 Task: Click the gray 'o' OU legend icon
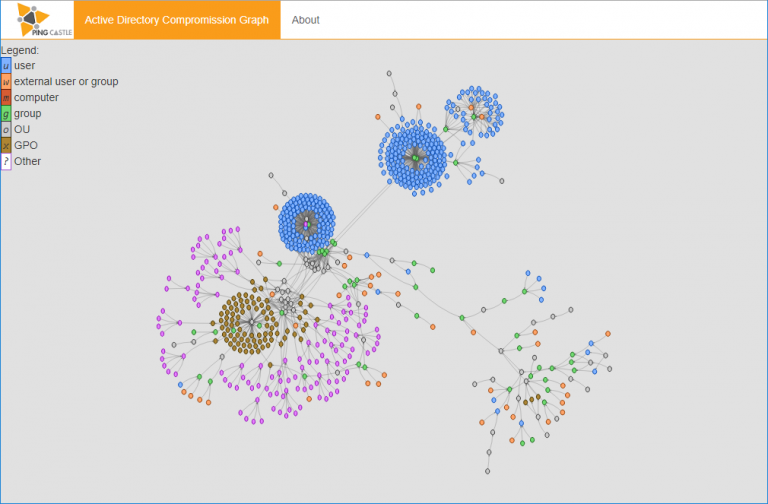tap(6, 130)
